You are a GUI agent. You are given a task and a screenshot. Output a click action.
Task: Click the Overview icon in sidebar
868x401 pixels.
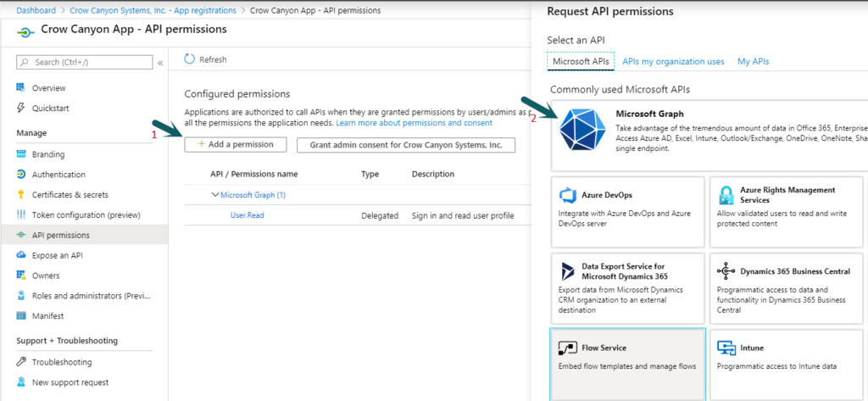21,87
